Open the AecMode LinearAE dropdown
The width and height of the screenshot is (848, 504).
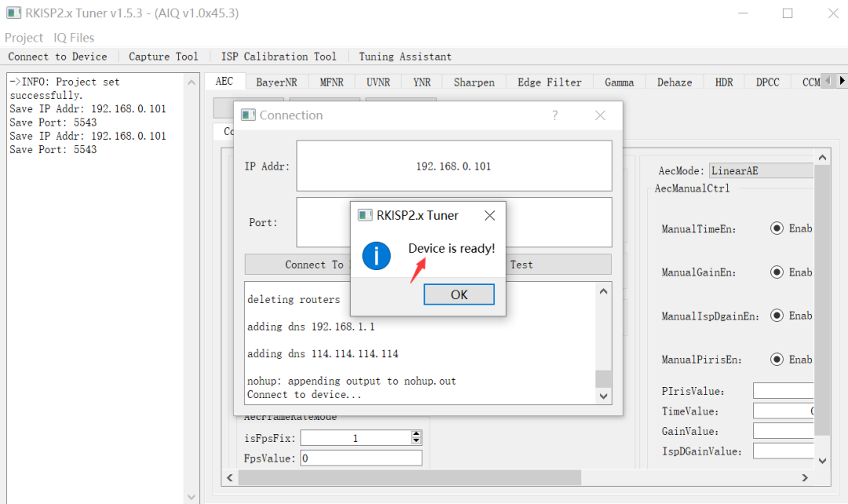point(760,170)
